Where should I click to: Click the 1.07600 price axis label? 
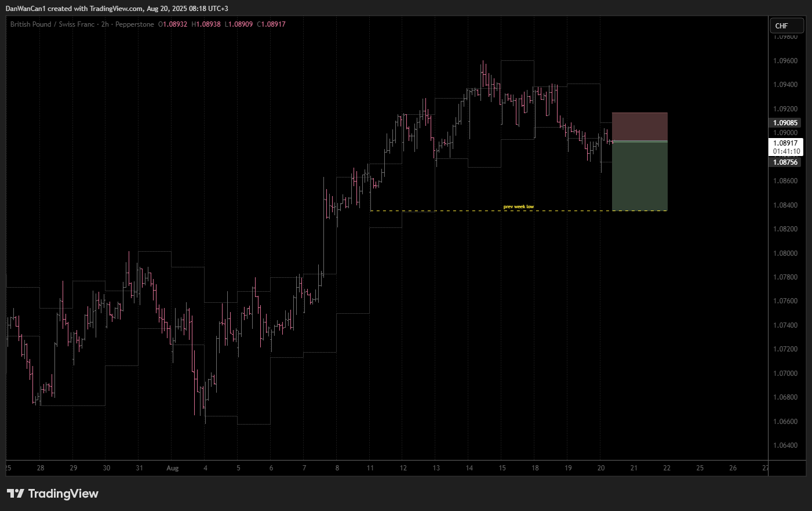pos(785,301)
